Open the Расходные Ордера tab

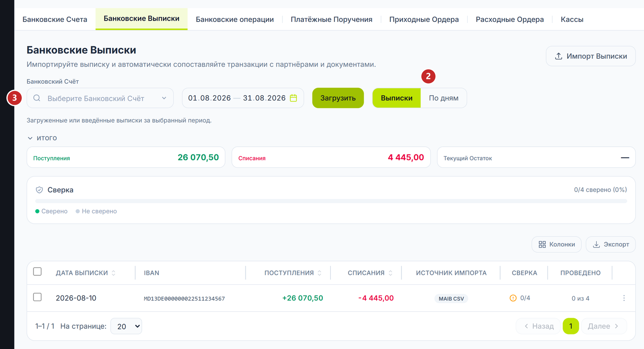[510, 19]
